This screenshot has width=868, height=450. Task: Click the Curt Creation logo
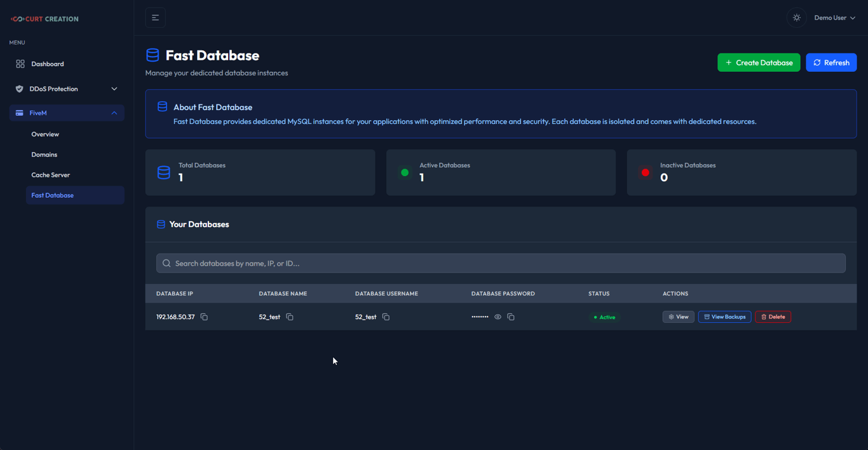click(44, 19)
